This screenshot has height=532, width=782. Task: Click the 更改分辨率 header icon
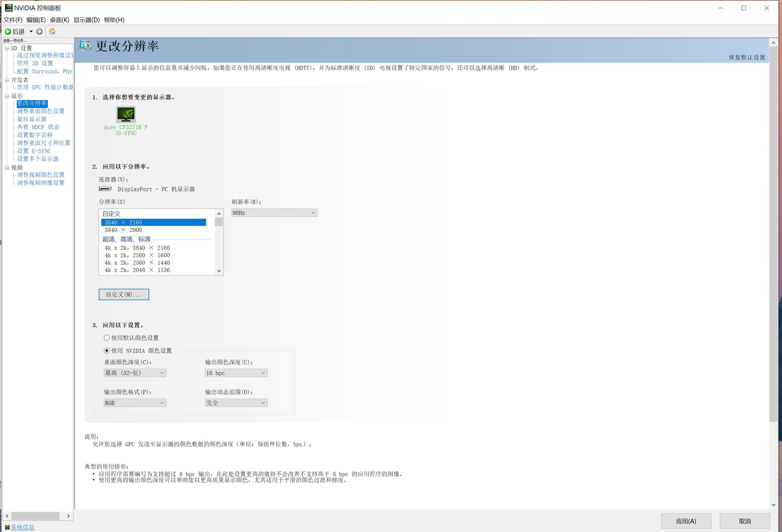pos(85,45)
